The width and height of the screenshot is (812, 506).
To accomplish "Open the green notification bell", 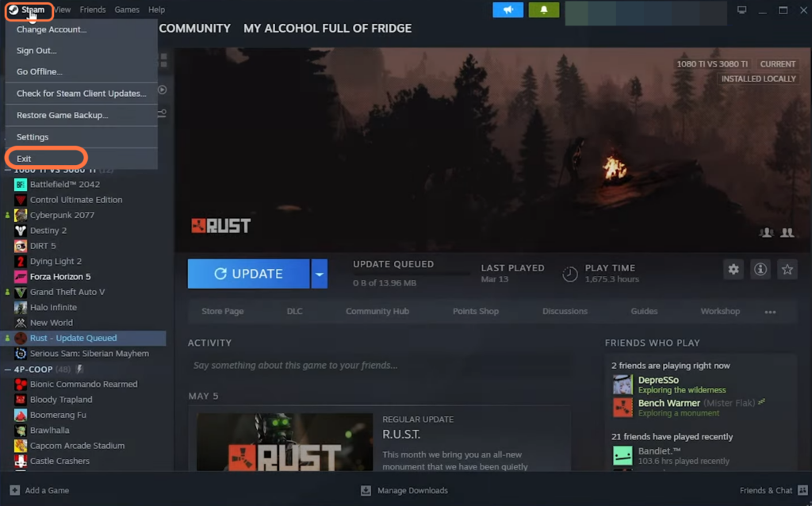I will (x=544, y=10).
